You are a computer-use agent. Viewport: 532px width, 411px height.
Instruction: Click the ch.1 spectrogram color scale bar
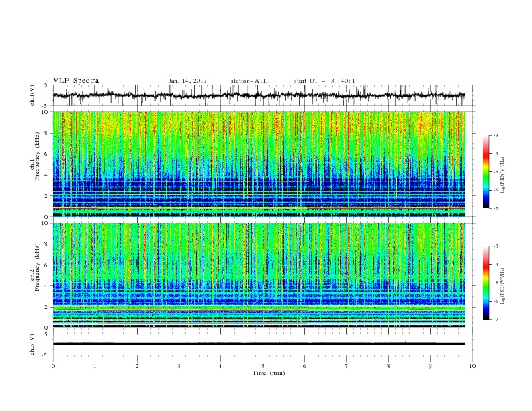pyautogui.click(x=486, y=172)
